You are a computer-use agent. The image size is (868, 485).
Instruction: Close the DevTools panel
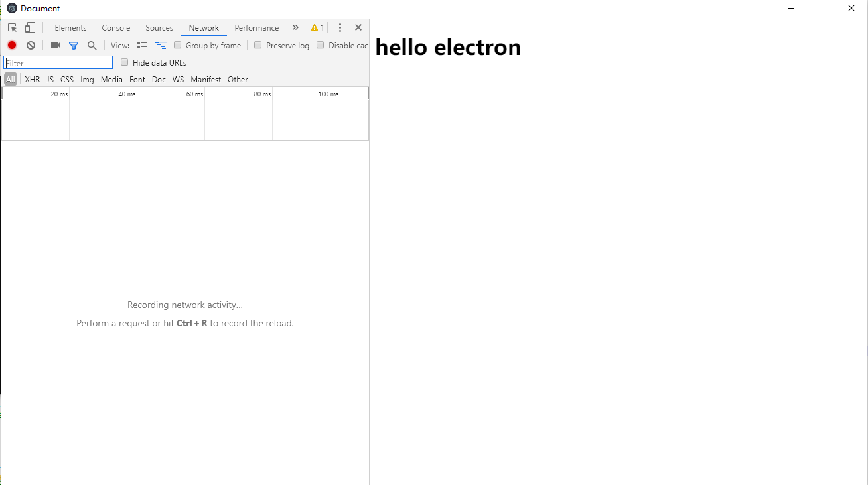click(x=358, y=27)
